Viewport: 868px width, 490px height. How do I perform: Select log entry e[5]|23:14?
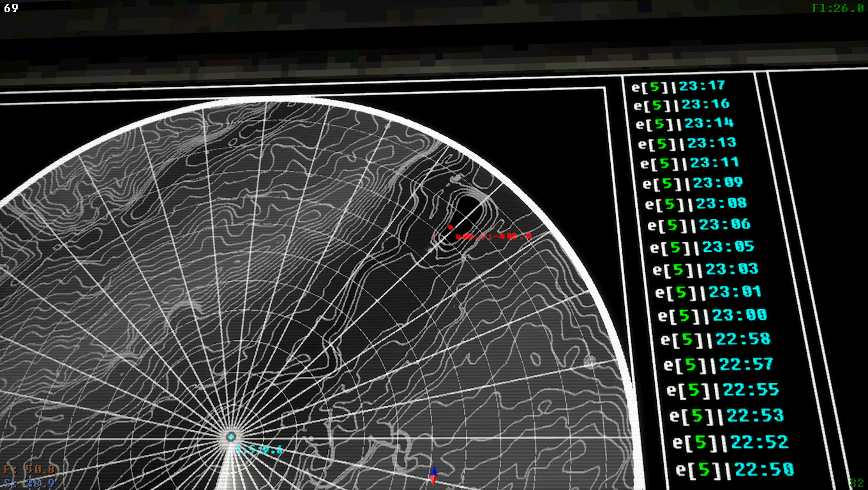[x=685, y=123]
